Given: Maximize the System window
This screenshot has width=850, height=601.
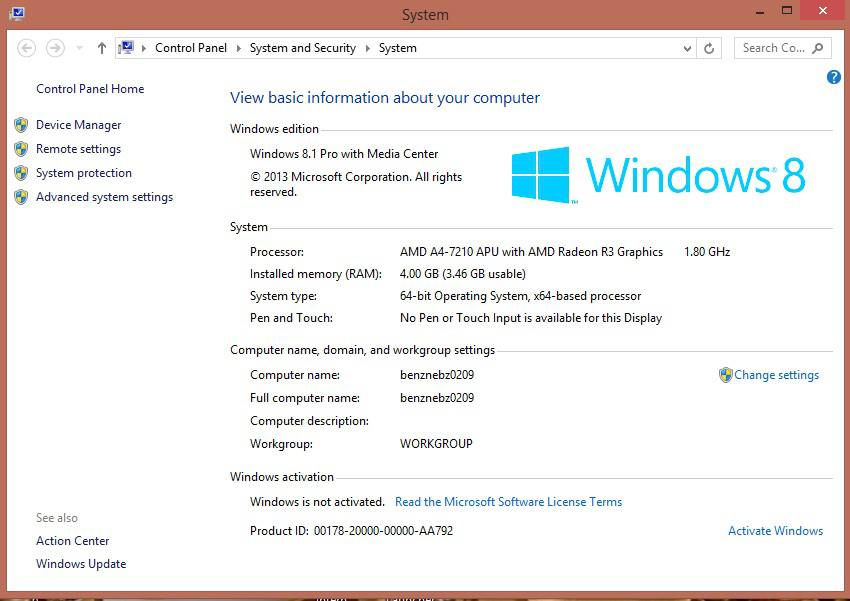Looking at the screenshot, I should click(787, 10).
